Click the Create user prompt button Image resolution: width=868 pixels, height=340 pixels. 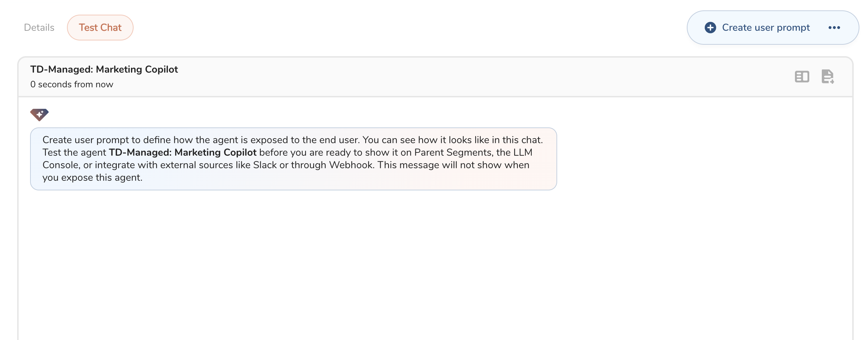(x=766, y=27)
